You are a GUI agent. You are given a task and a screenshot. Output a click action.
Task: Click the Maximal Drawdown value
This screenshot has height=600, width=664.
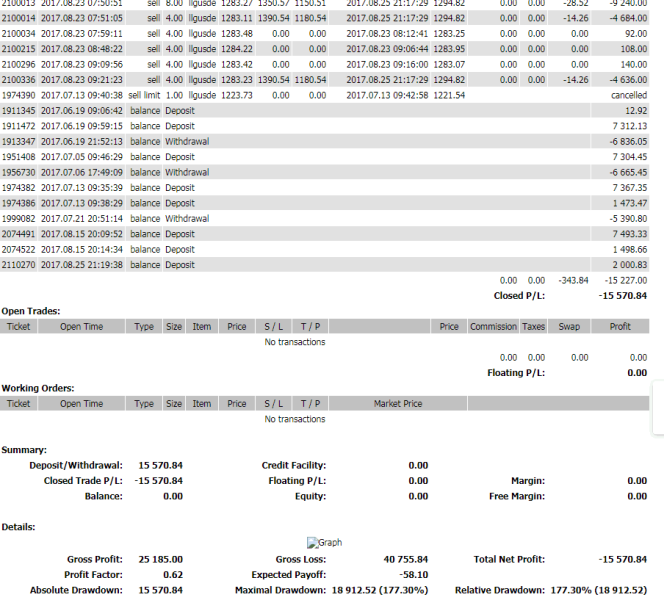pyautogui.click(x=380, y=590)
